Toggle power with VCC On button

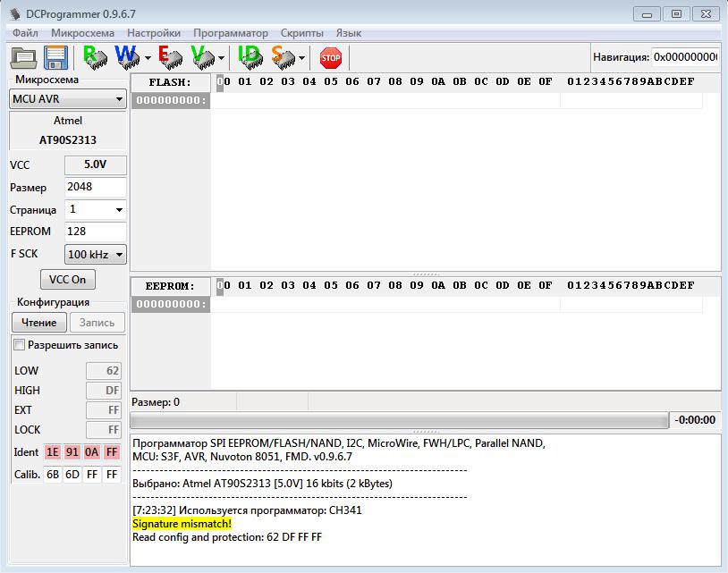pos(67,280)
